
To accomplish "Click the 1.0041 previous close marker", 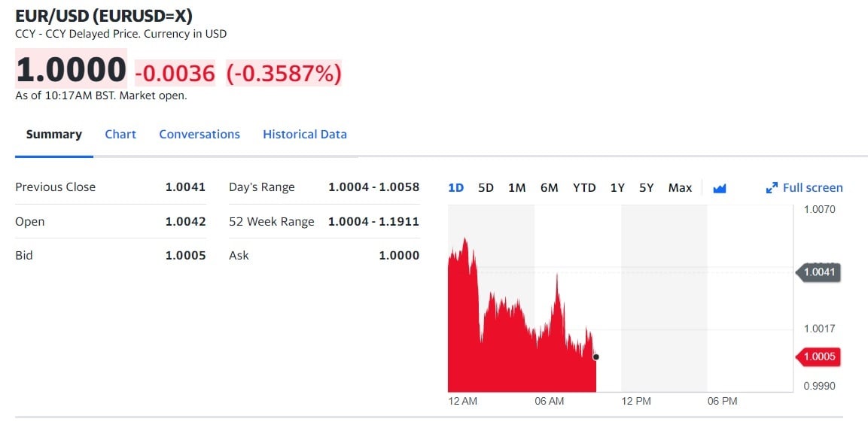I will tap(818, 272).
